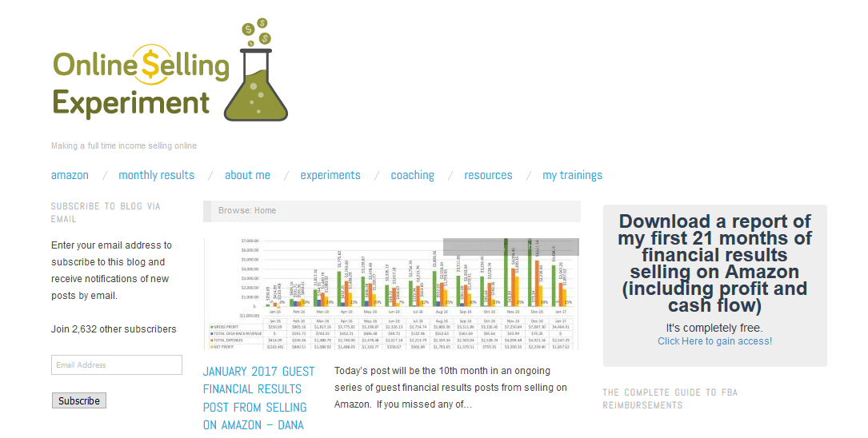Open the resources menu link
This screenshot has width=868, height=438.
(x=488, y=175)
